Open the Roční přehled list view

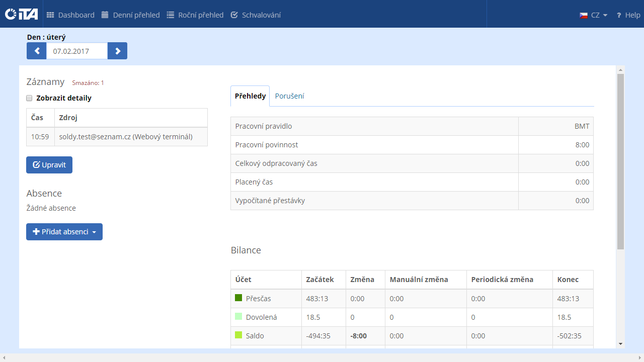click(x=195, y=15)
